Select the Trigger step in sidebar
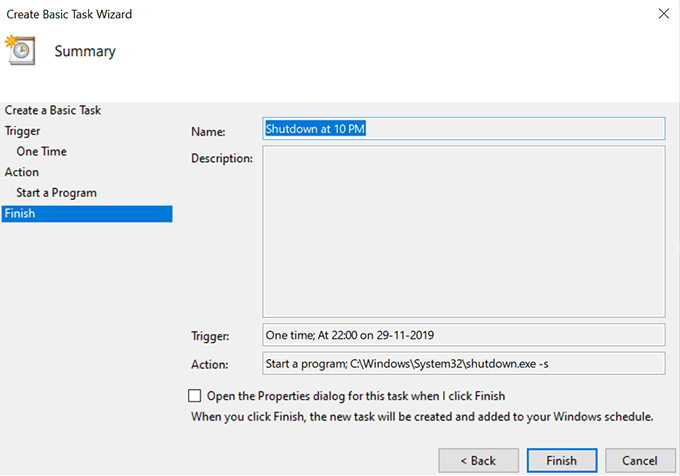680x476 pixels. point(23,131)
